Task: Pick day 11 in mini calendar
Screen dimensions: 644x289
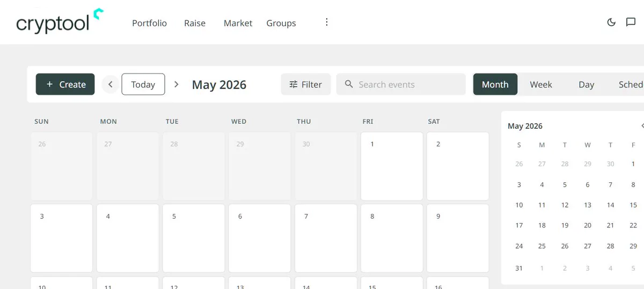Action: [x=542, y=205]
